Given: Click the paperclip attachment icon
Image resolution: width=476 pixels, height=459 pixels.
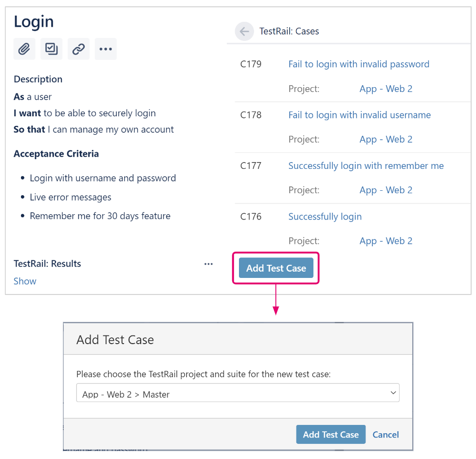Looking at the screenshot, I should (x=24, y=49).
